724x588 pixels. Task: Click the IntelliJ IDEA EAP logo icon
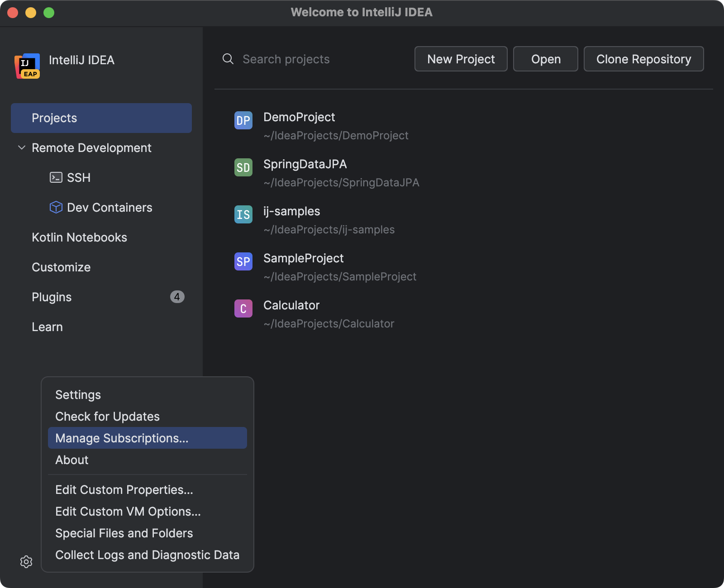click(27, 66)
